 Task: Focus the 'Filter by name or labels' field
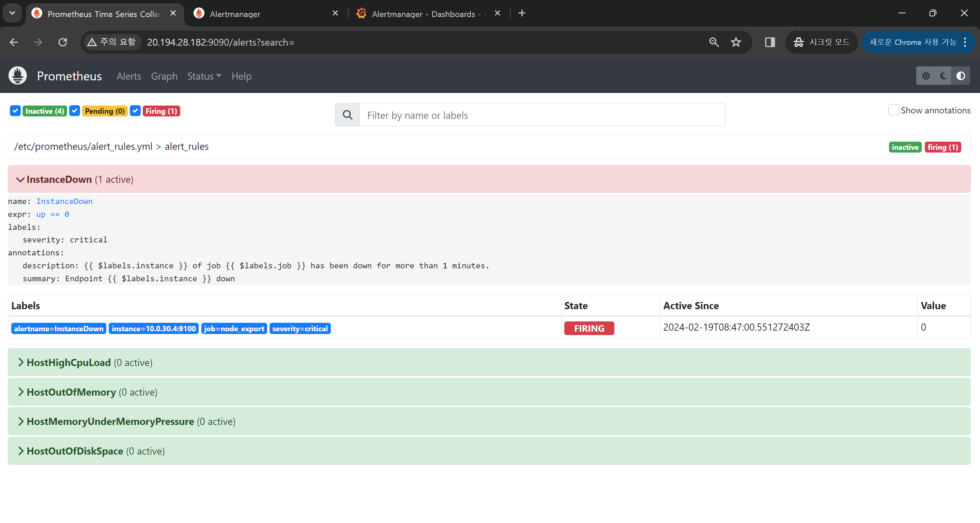click(x=542, y=115)
